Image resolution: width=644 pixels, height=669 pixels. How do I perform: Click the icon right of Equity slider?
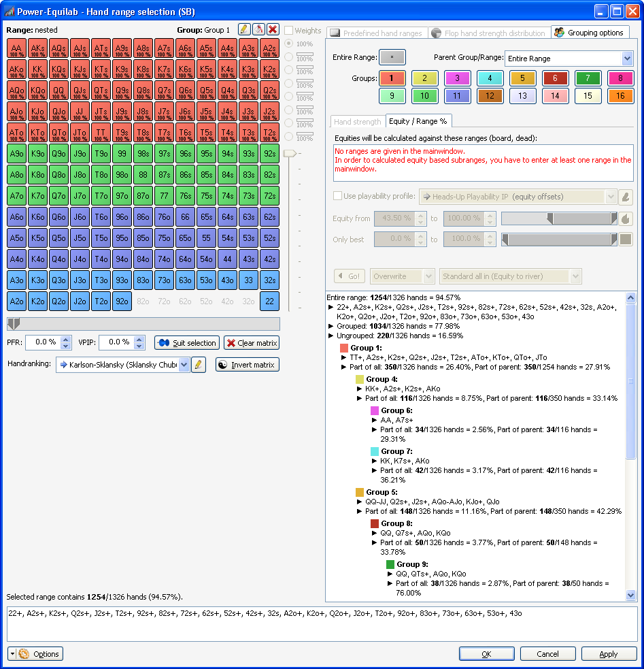pos(625,219)
